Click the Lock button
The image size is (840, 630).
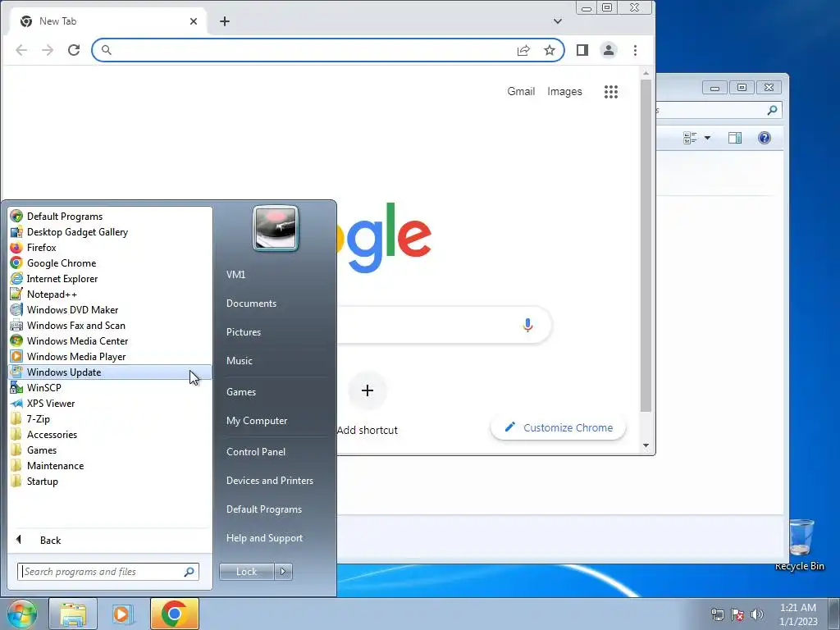[246, 572]
